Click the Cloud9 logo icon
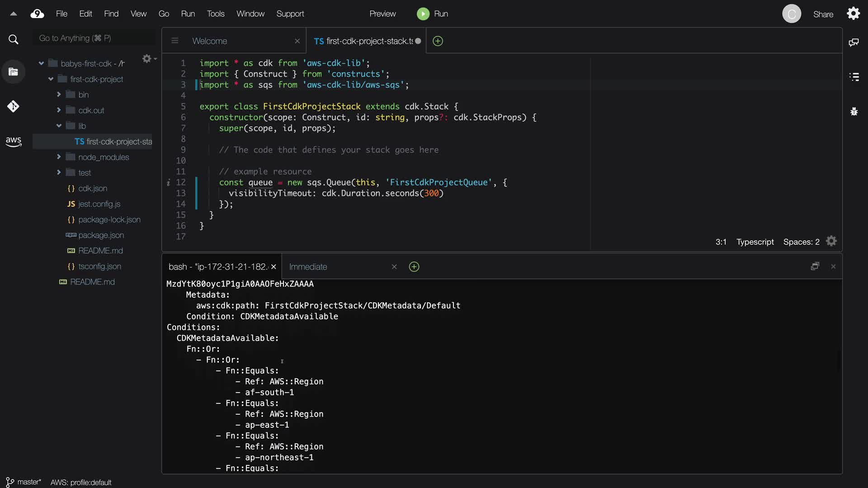 [37, 14]
